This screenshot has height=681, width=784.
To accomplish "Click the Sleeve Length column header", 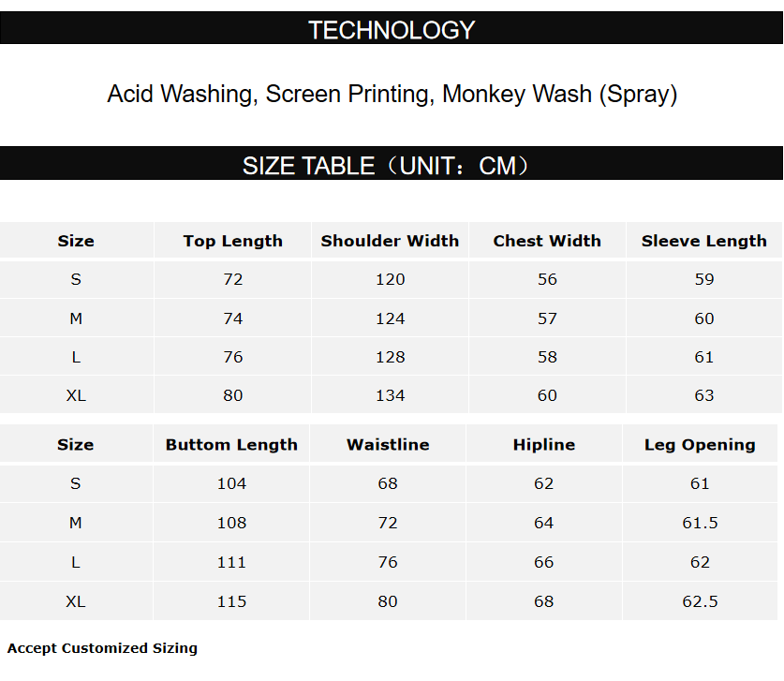I will click(x=703, y=241).
